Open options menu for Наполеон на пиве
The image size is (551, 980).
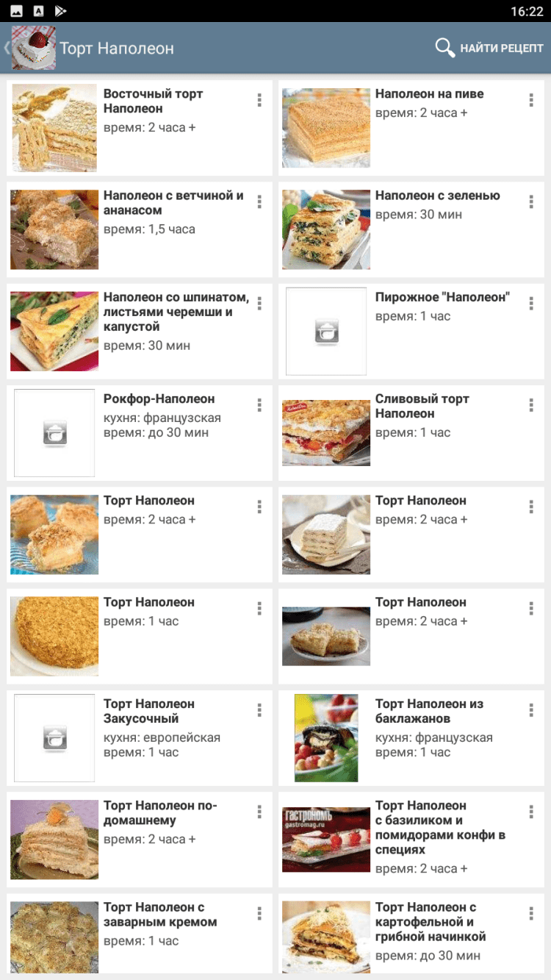click(x=531, y=101)
